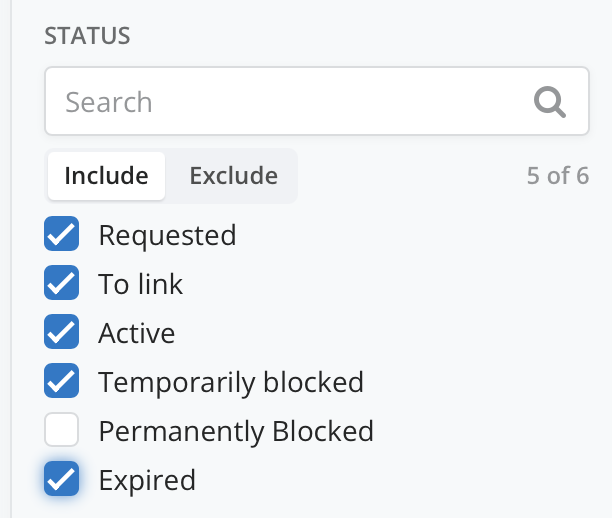The image size is (612, 518).
Task: Switch to the Exclude tab
Action: [233, 176]
